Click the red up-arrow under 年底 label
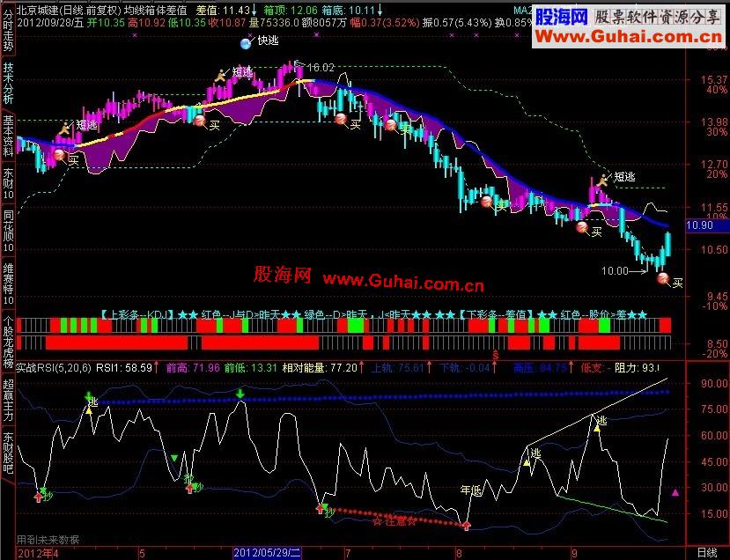This screenshot has height=560, width=730. 467,526
